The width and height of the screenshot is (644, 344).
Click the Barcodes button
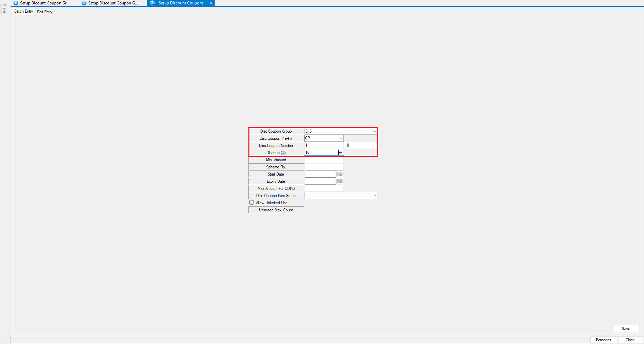[603, 340]
